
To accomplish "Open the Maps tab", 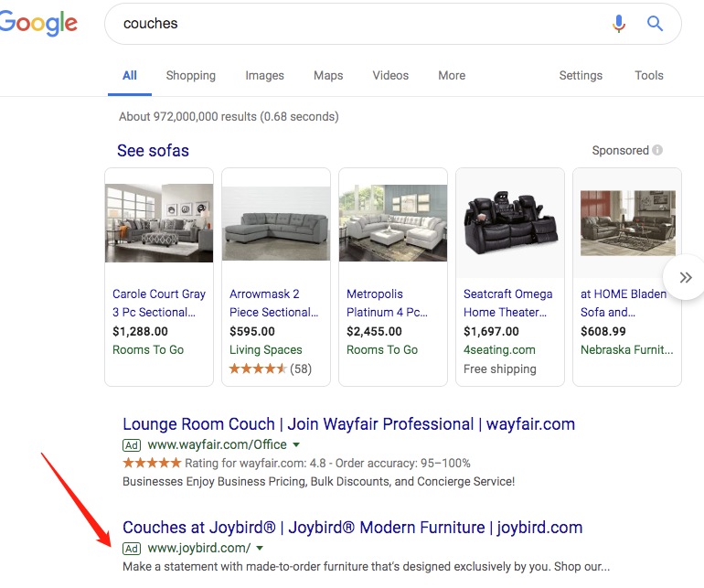I will [328, 76].
